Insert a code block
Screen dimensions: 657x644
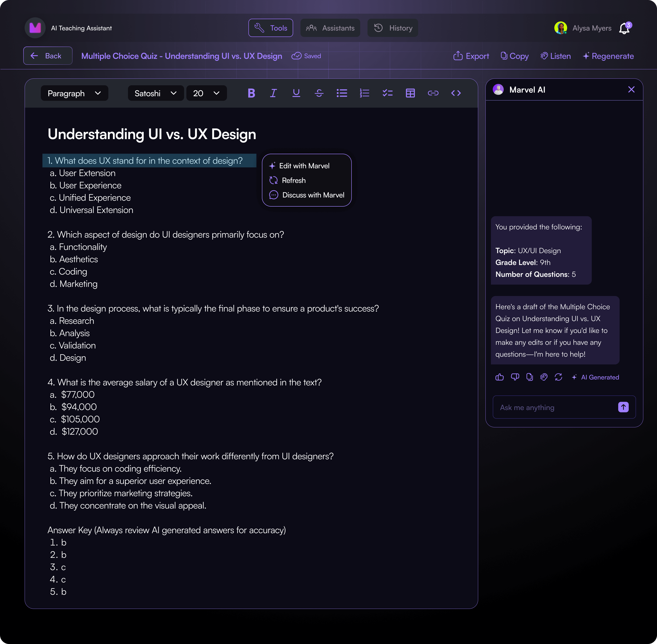point(456,93)
